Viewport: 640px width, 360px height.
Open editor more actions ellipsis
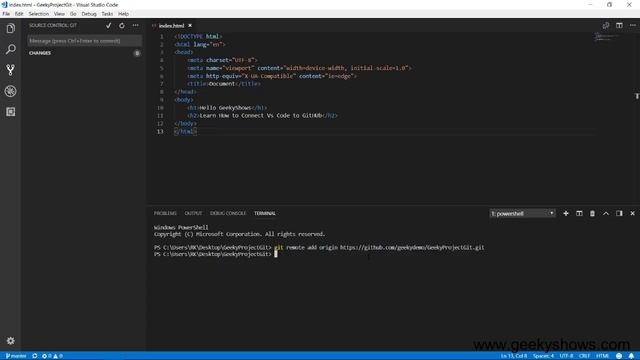633,25
